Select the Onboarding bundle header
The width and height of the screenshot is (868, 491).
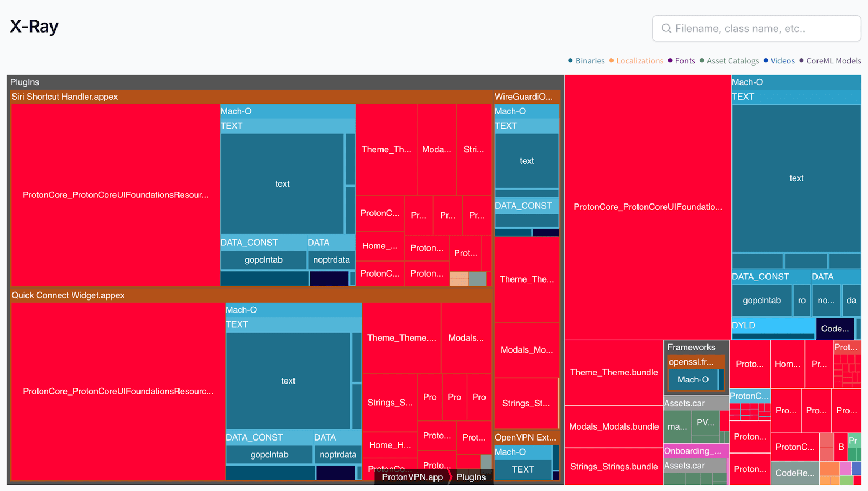click(x=694, y=451)
